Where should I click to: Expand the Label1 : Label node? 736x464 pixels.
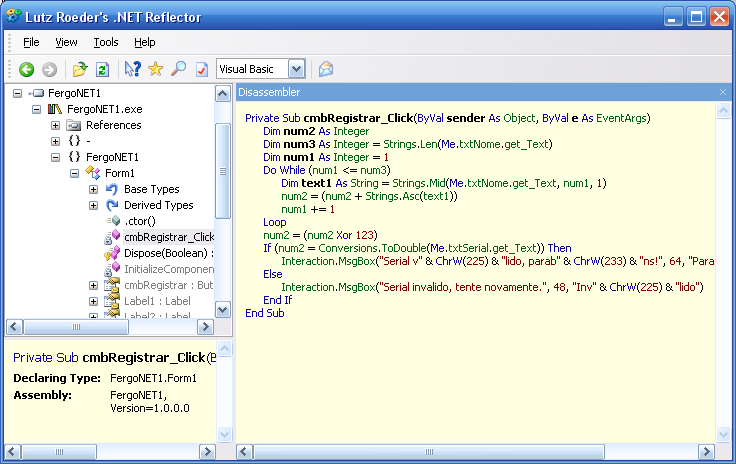pos(93,301)
